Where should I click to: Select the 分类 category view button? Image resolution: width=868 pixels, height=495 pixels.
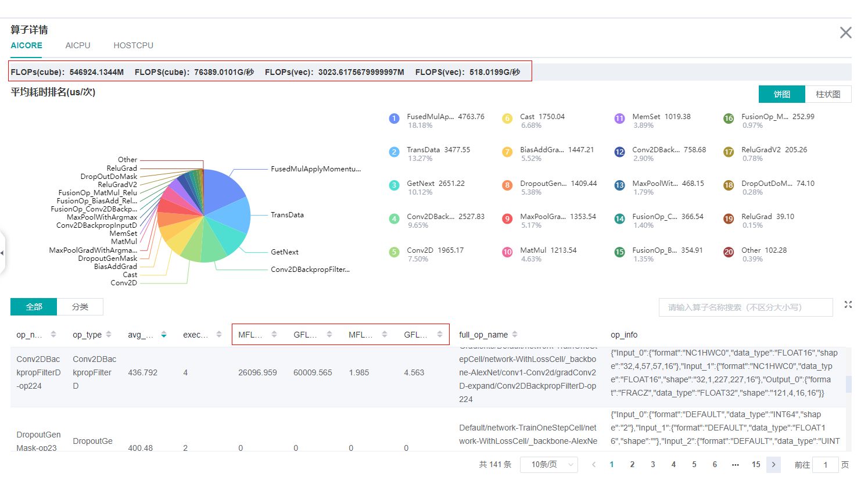click(80, 307)
